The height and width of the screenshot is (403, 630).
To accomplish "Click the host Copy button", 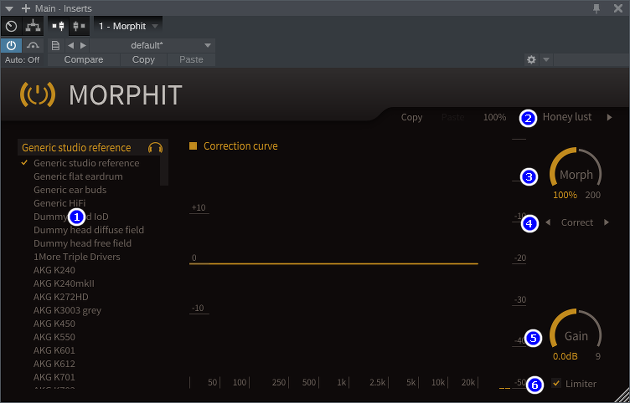I will point(143,59).
